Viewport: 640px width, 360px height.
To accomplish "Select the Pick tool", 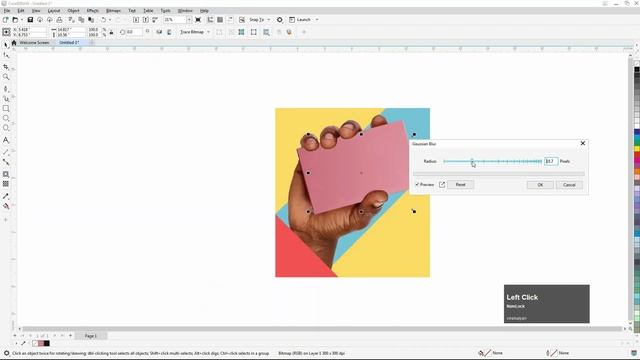I will [x=6, y=45].
